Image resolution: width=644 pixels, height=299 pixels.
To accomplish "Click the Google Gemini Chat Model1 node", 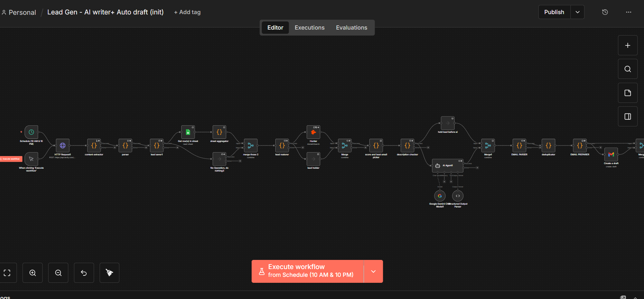I will (440, 196).
